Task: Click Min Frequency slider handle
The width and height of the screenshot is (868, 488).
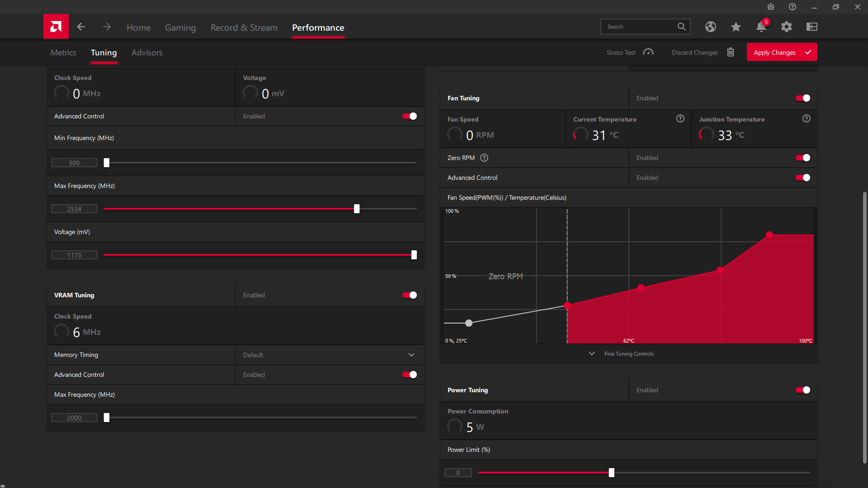Action: 107,163
